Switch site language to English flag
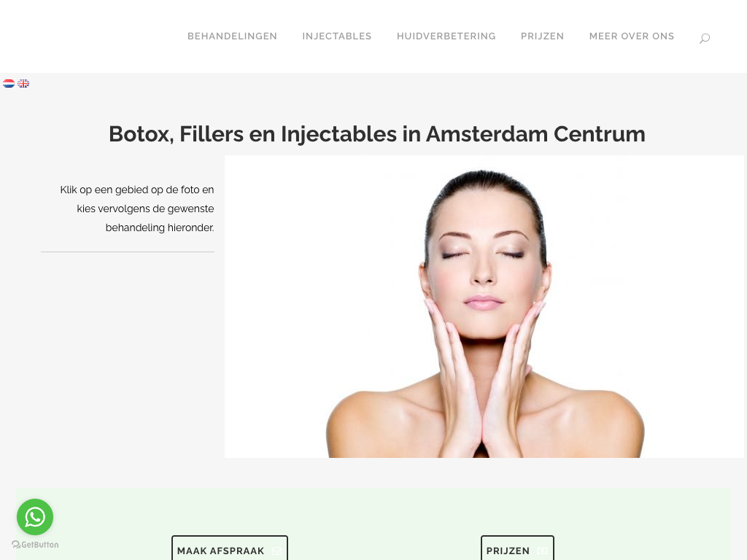 (23, 84)
